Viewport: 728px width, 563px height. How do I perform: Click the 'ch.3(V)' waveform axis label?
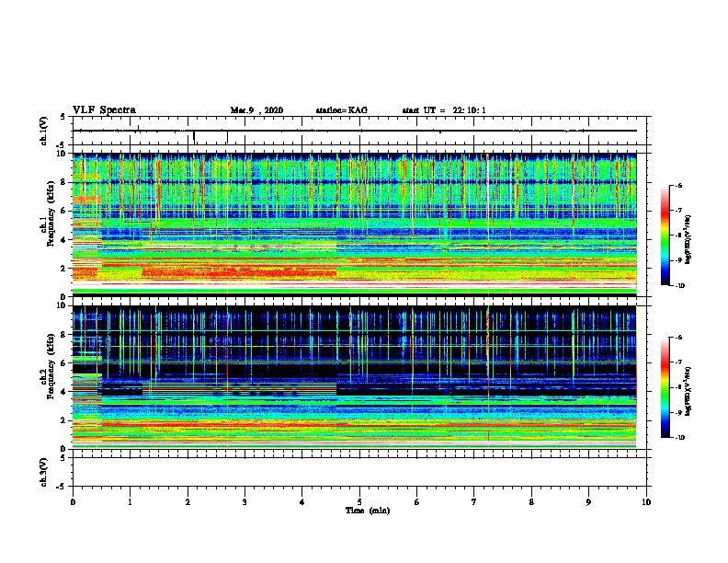(x=43, y=472)
